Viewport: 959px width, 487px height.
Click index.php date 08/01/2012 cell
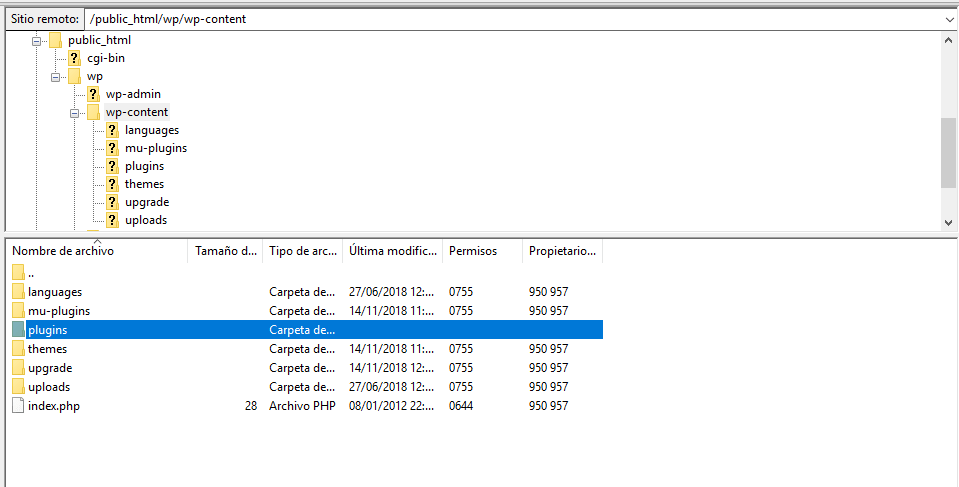391,406
